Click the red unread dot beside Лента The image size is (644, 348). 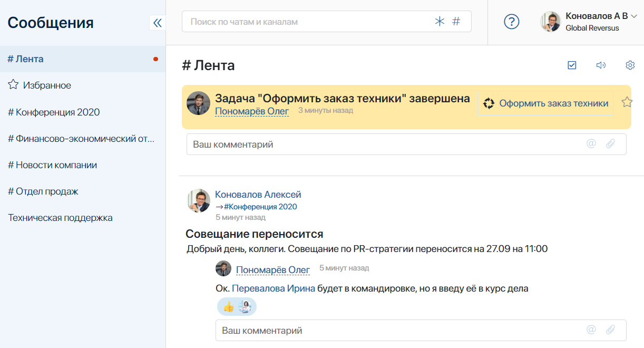click(155, 59)
